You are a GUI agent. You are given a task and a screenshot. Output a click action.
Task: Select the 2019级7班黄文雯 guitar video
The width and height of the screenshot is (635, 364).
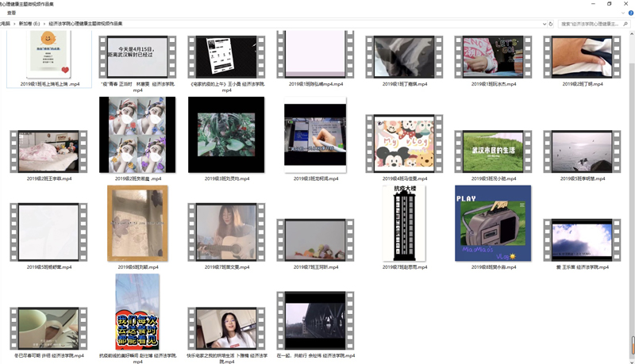pyautogui.click(x=226, y=230)
